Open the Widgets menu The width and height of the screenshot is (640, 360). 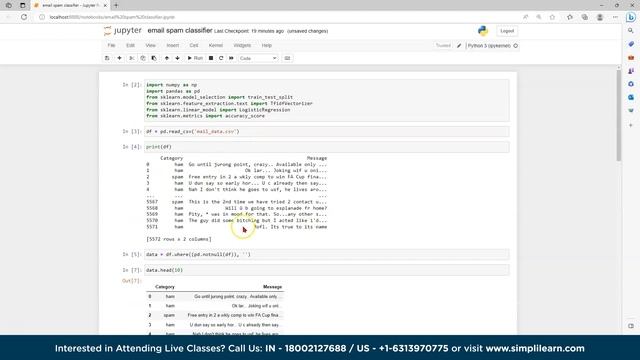point(242,45)
